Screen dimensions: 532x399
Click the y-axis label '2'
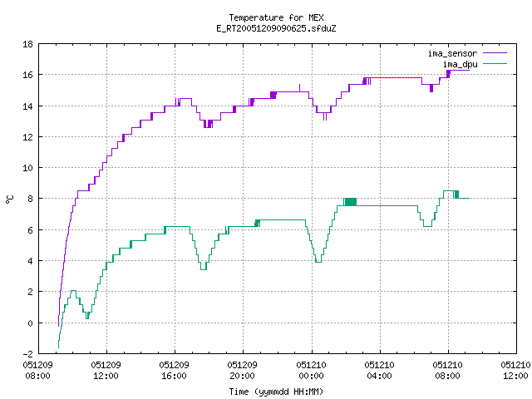point(30,292)
